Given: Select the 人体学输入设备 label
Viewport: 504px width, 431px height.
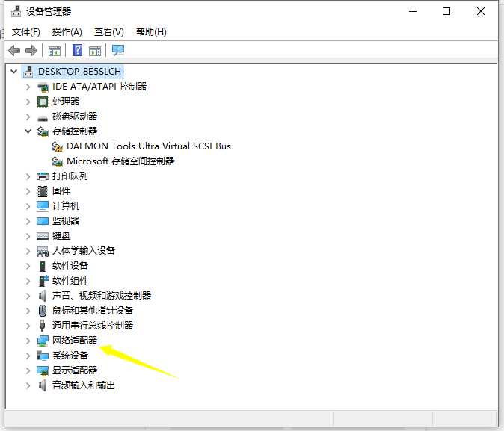Looking at the screenshot, I should click(x=84, y=251).
